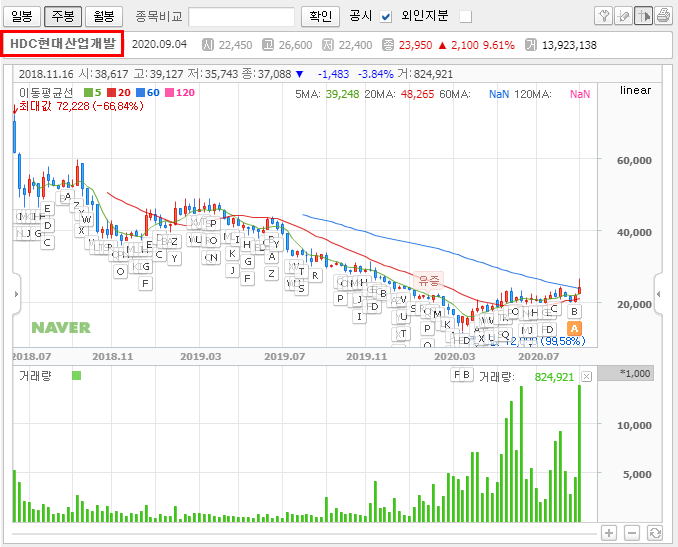Click the high price 26,600
Viewport: 678px width, 547px height.
click(x=295, y=45)
